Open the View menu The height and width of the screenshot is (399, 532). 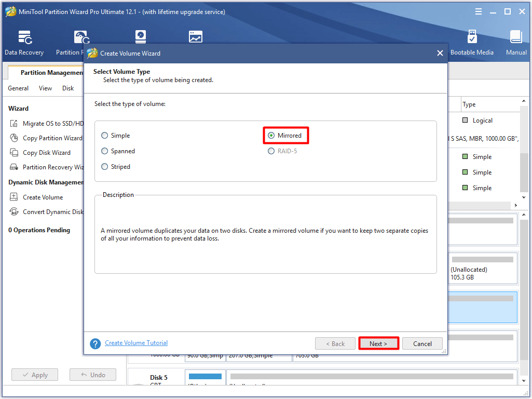45,88
